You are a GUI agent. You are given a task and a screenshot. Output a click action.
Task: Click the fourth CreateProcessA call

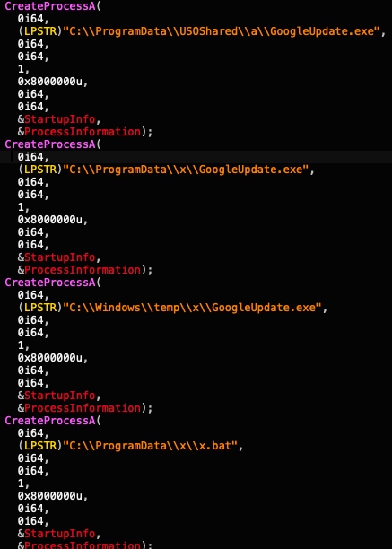pyautogui.click(x=50, y=421)
